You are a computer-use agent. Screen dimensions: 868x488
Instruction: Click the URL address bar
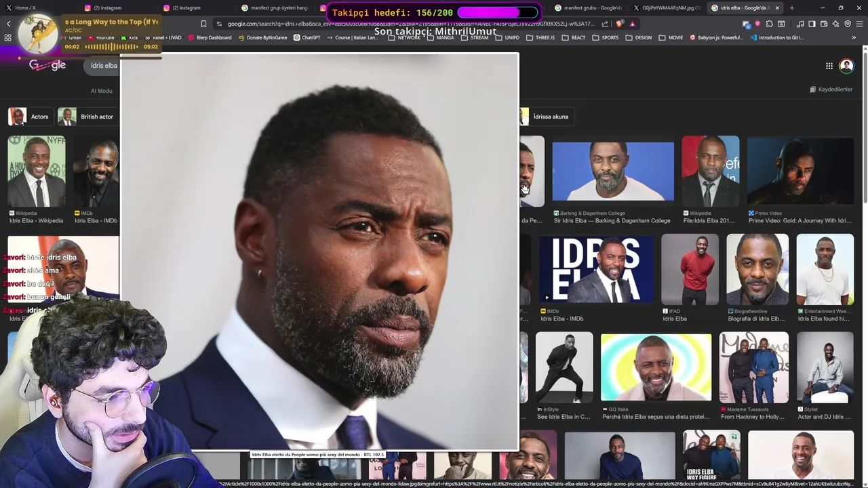[x=410, y=24]
